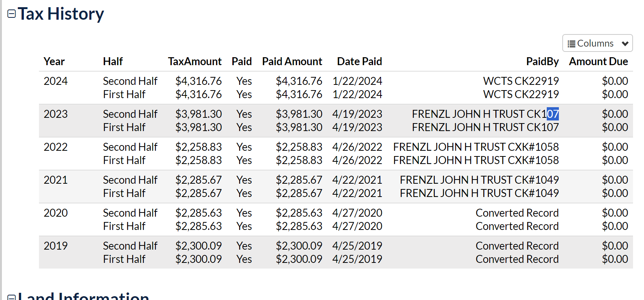The width and height of the screenshot is (644, 300).
Task: Select the 2022 year cell
Action: pyautogui.click(x=56, y=147)
